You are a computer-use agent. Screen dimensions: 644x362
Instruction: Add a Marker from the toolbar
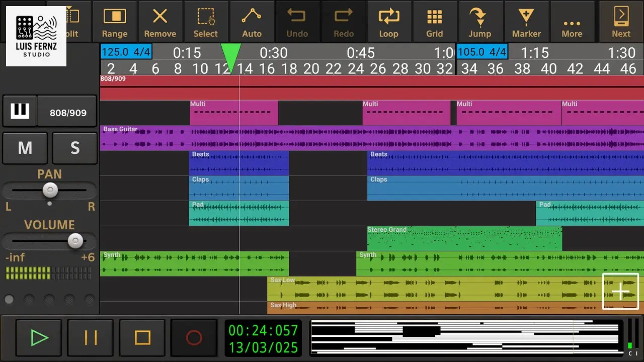[x=526, y=22]
